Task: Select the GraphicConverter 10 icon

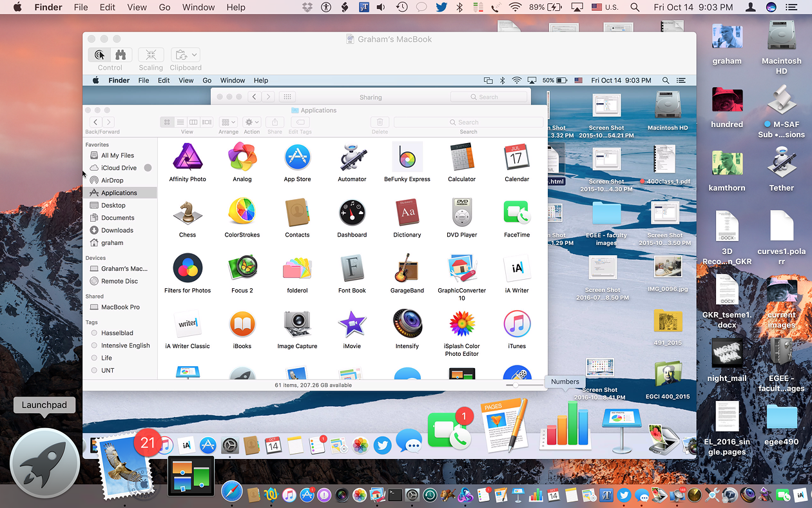Action: pos(462,268)
